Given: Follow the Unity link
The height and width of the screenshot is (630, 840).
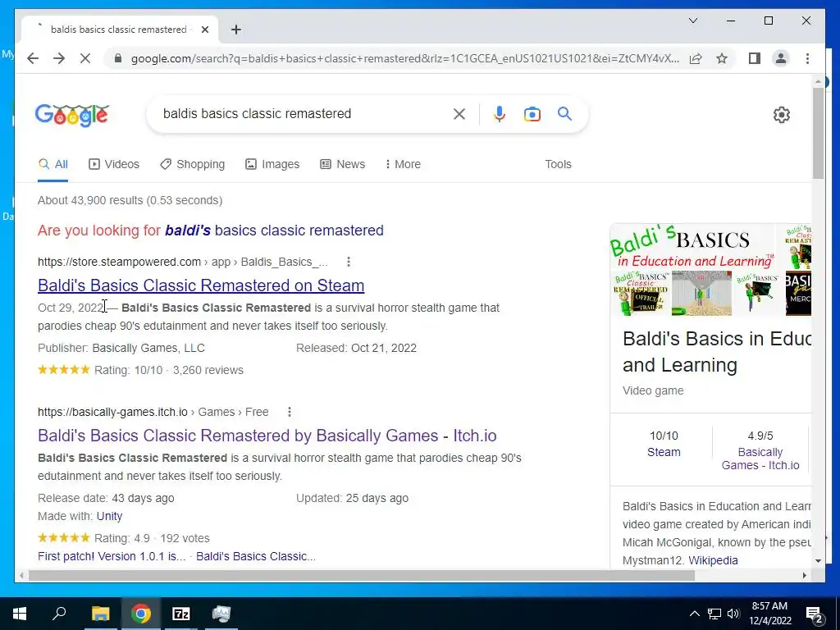Looking at the screenshot, I should click(109, 517).
